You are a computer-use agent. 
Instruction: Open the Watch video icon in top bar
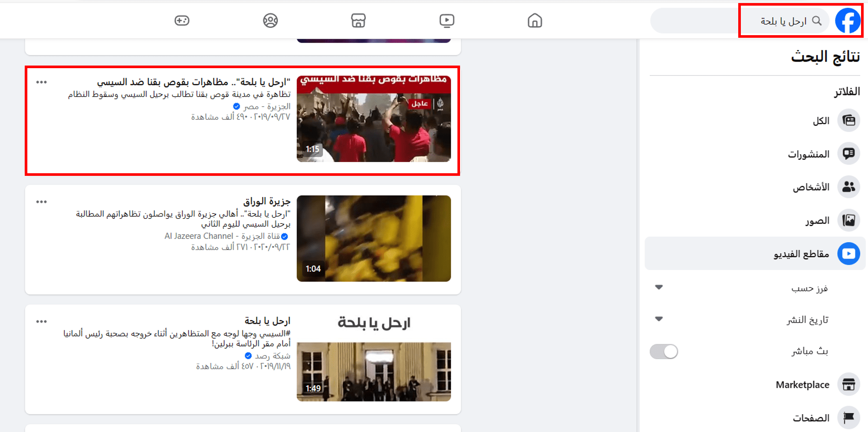click(x=447, y=20)
